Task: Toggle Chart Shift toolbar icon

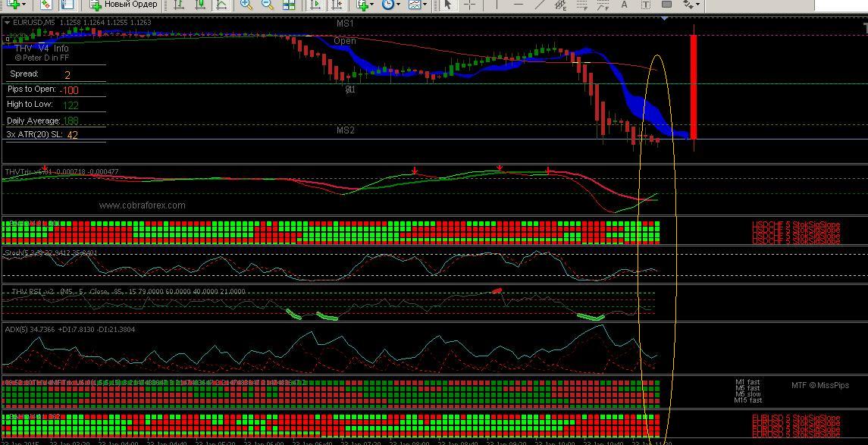Action: [x=337, y=5]
